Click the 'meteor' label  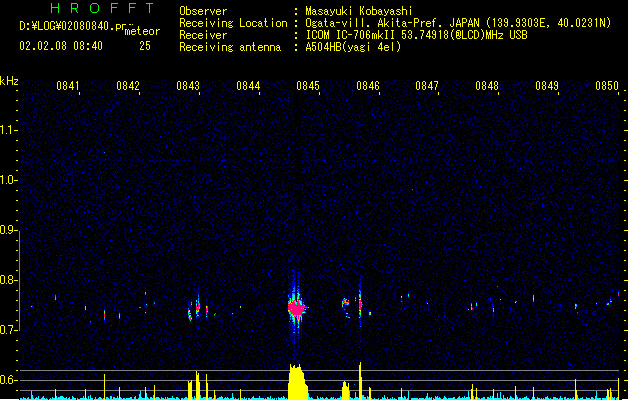pos(142,31)
